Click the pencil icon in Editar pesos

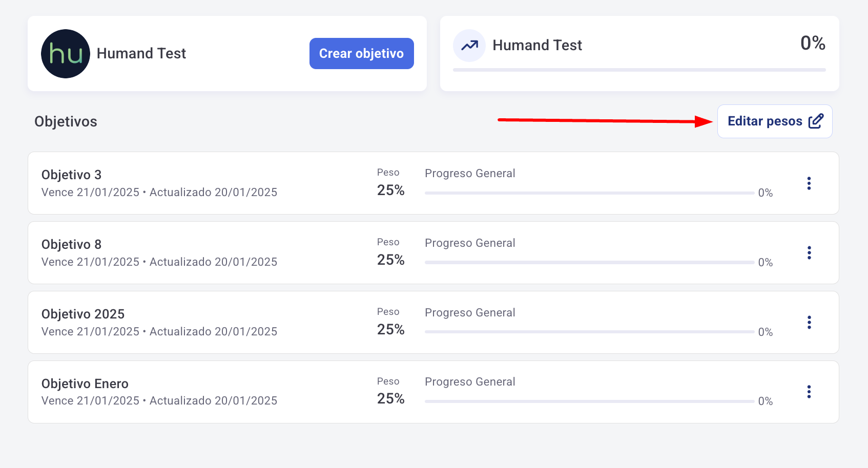pyautogui.click(x=816, y=121)
